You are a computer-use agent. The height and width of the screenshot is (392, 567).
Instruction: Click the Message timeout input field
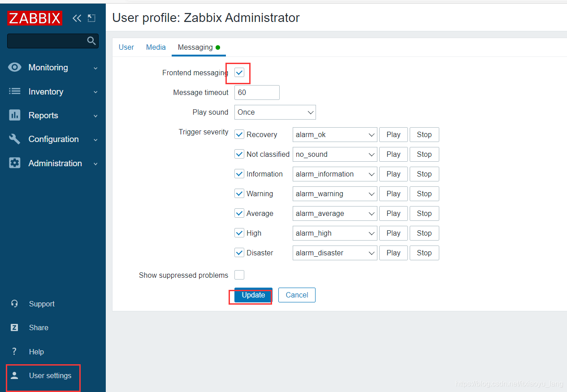(257, 92)
